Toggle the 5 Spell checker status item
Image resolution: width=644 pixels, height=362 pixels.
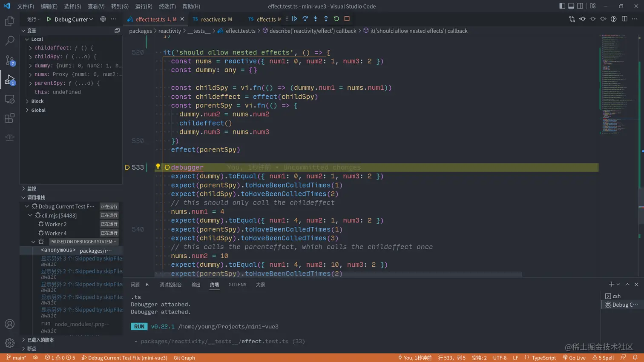603,358
